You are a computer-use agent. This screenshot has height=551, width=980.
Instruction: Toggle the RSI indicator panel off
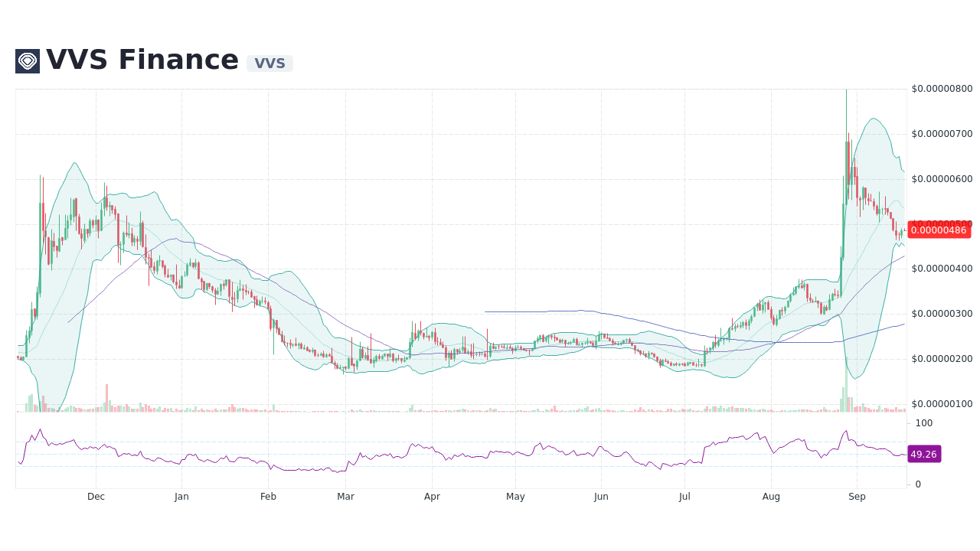(x=459, y=452)
